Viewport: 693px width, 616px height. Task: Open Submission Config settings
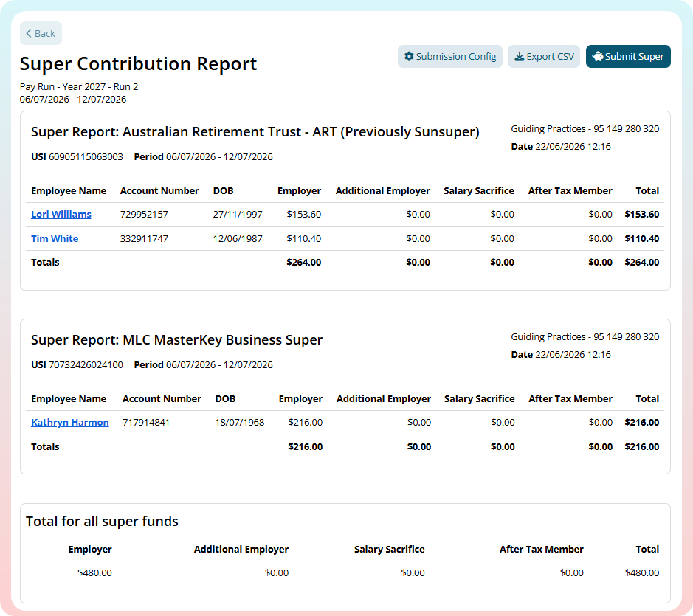[450, 57]
